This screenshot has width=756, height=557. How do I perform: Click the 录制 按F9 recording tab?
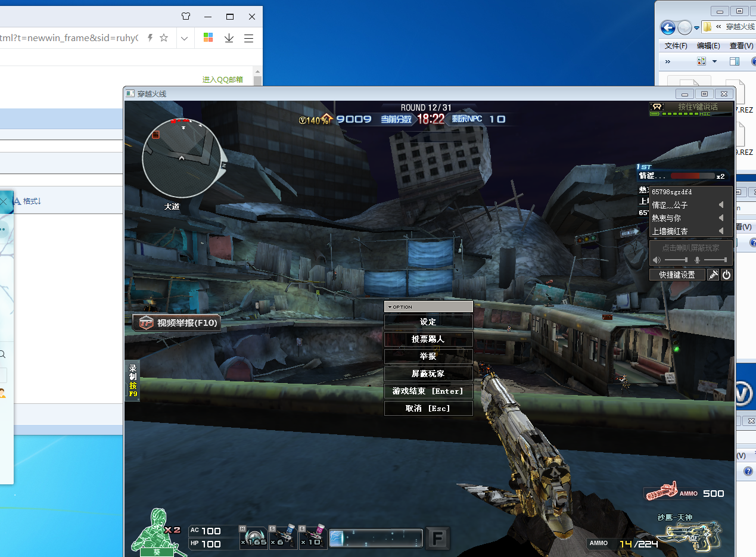click(132, 381)
